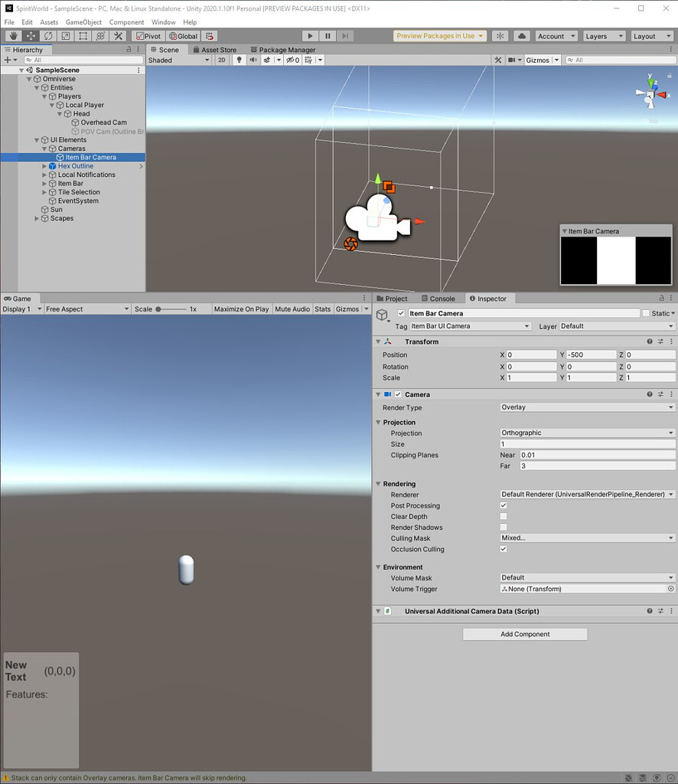Select the Hand tool in the toolbar

pos(13,36)
